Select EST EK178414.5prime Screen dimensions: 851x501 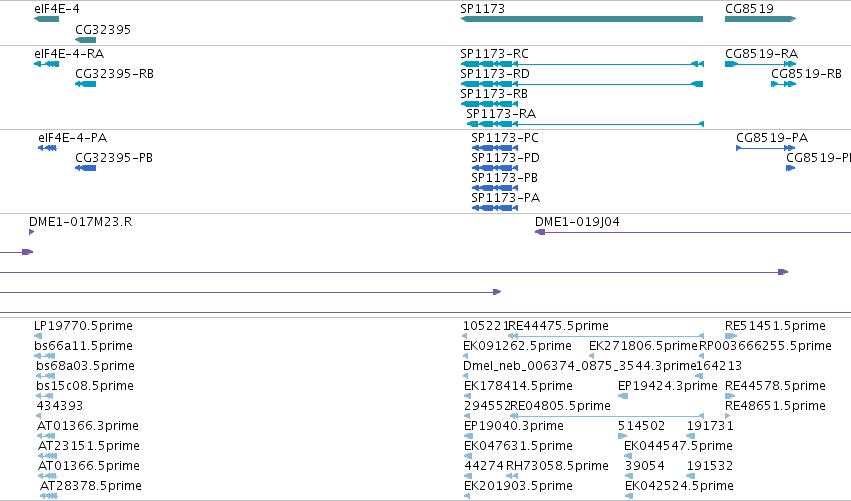[518, 386]
